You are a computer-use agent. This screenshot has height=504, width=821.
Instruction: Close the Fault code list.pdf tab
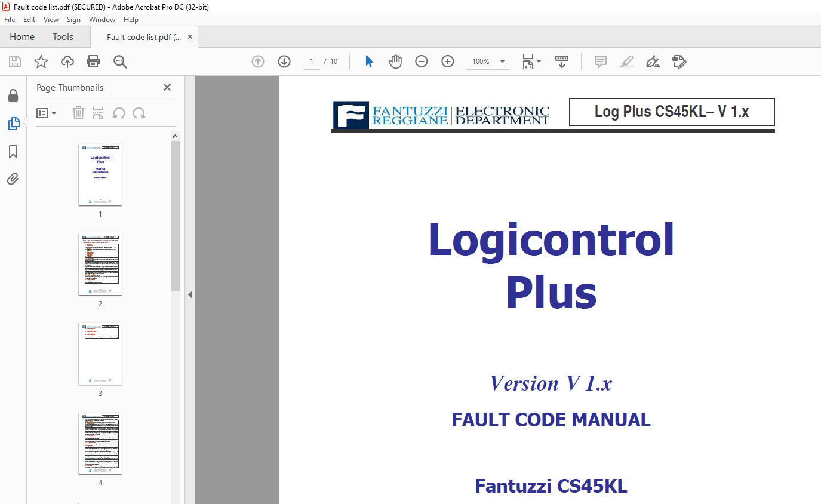(x=190, y=37)
